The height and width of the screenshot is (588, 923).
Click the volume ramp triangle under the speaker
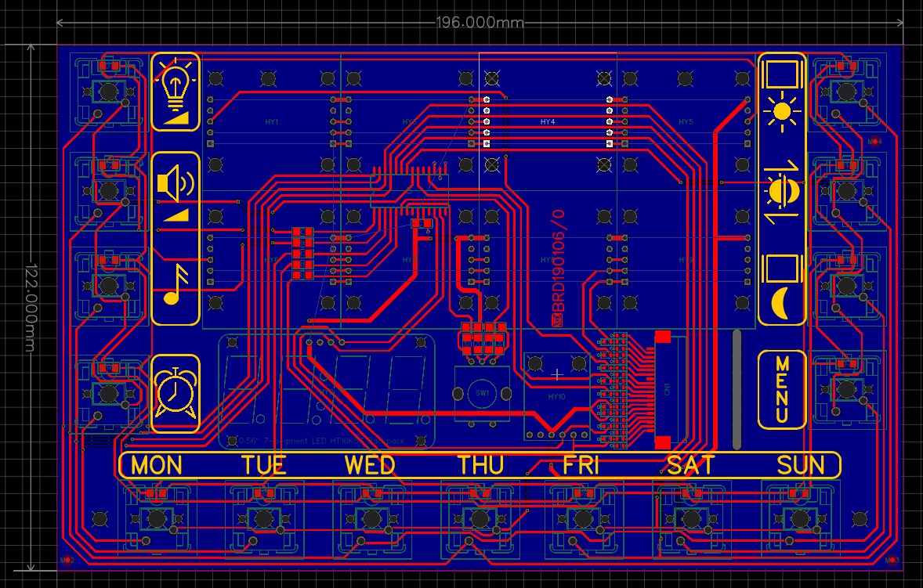point(176,215)
